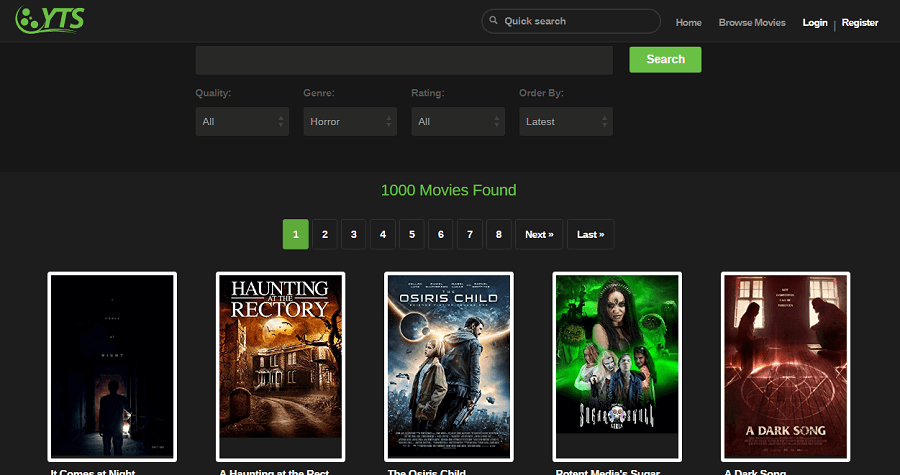The height and width of the screenshot is (475, 900).
Task: Open the A Dark Song poster
Action: (x=785, y=367)
